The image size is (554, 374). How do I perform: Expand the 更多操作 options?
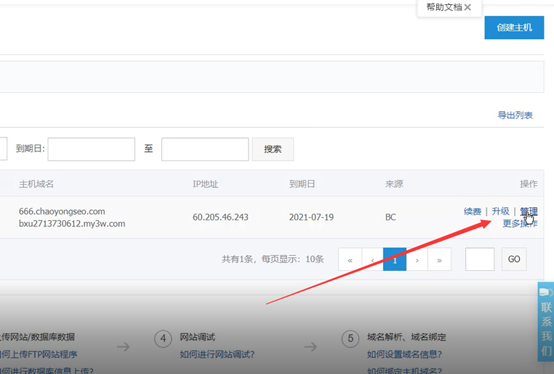tap(520, 224)
